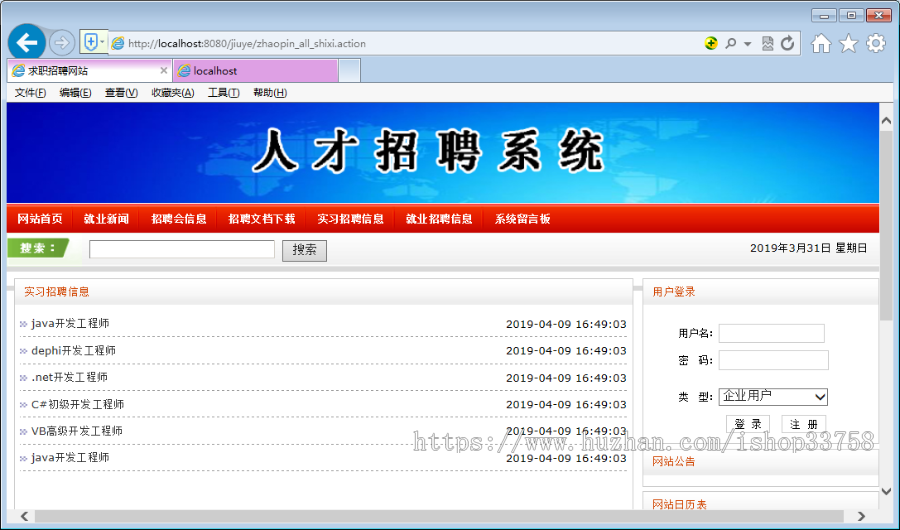Click the 密码 input field
Image resolution: width=900 pixels, height=530 pixels.
tap(773, 360)
